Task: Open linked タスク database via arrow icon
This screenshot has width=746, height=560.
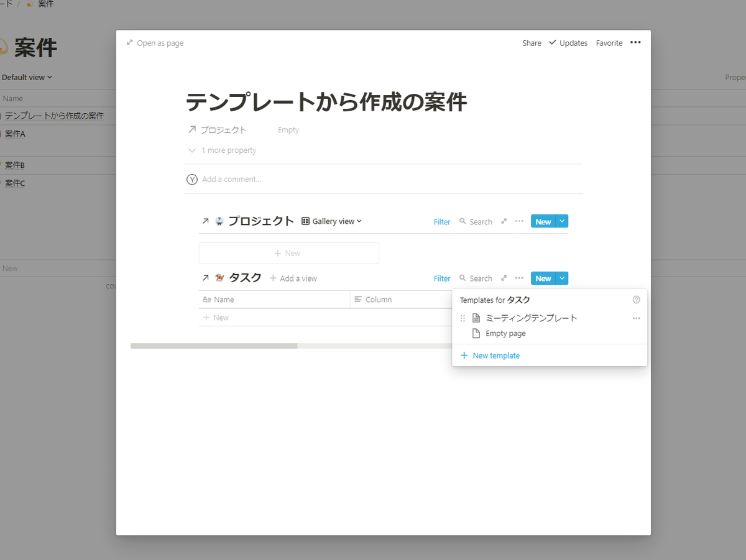Action: pyautogui.click(x=206, y=278)
